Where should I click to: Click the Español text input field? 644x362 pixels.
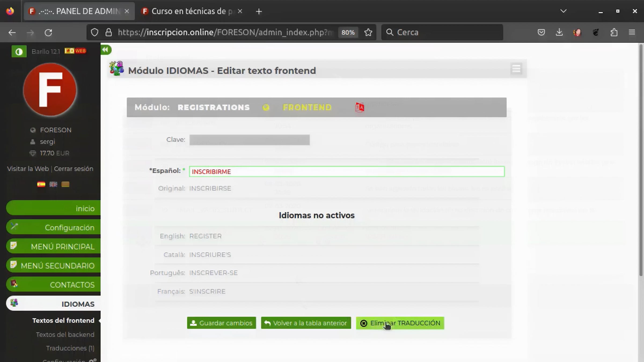point(347,172)
